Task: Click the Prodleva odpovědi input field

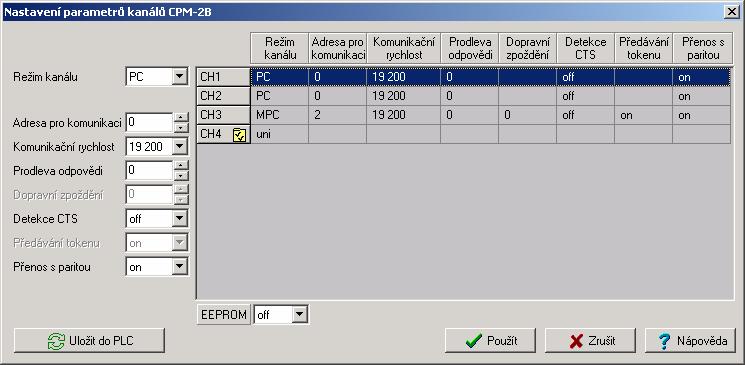Action: tap(149, 170)
